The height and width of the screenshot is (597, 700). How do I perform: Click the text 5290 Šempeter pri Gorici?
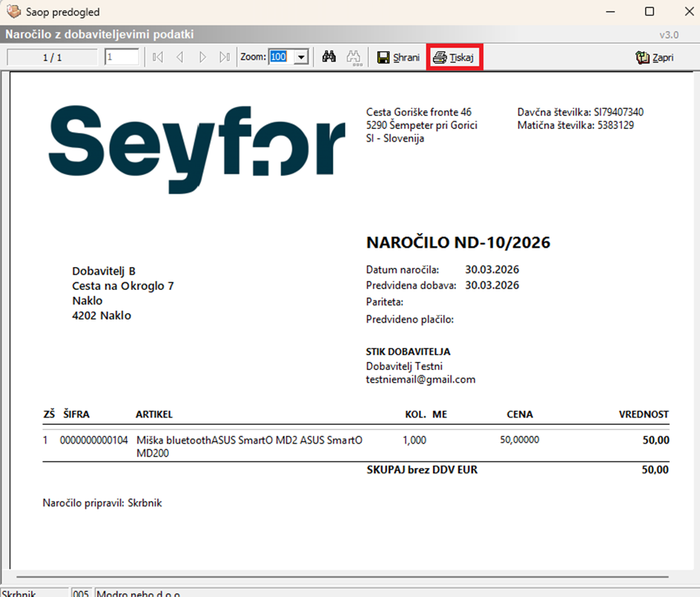click(x=421, y=125)
